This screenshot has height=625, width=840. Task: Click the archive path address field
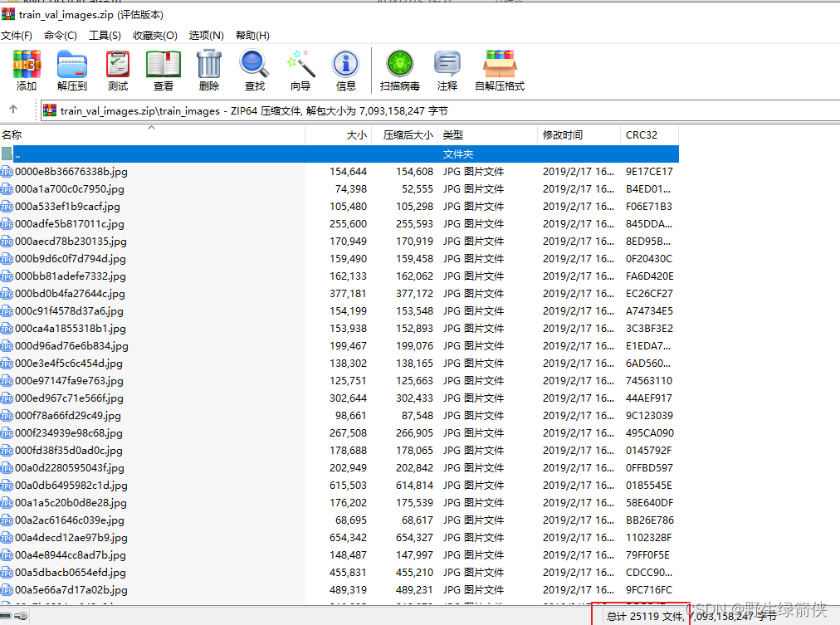click(x=439, y=111)
